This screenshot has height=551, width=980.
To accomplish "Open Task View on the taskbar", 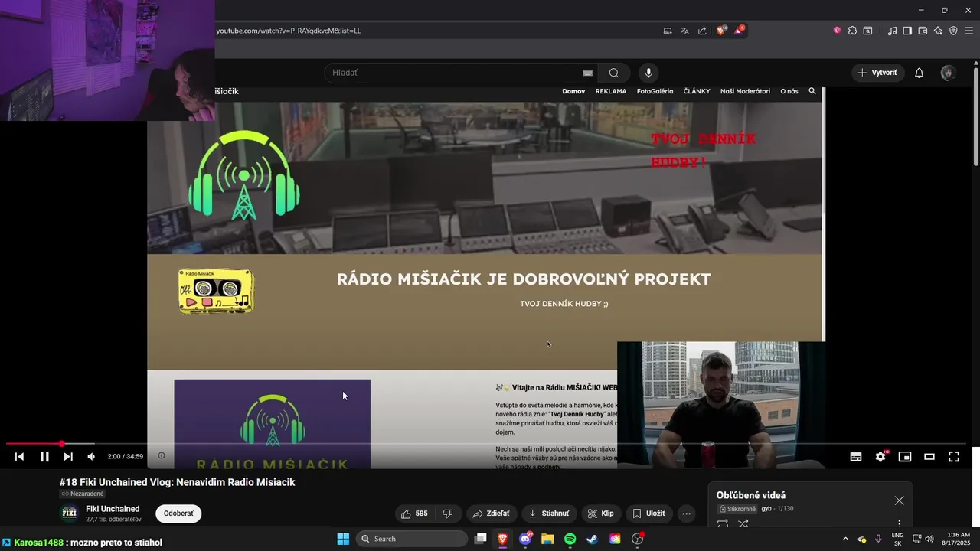I will tap(480, 539).
